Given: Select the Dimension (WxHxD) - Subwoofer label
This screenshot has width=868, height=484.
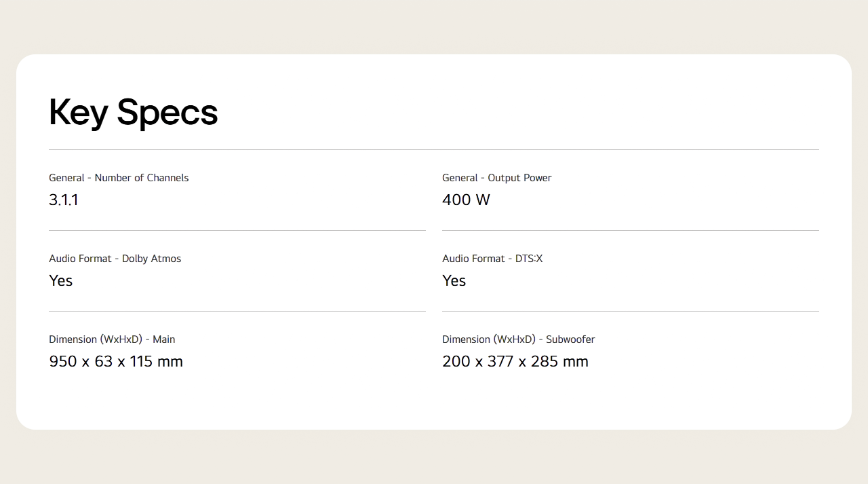Looking at the screenshot, I should click(x=518, y=339).
